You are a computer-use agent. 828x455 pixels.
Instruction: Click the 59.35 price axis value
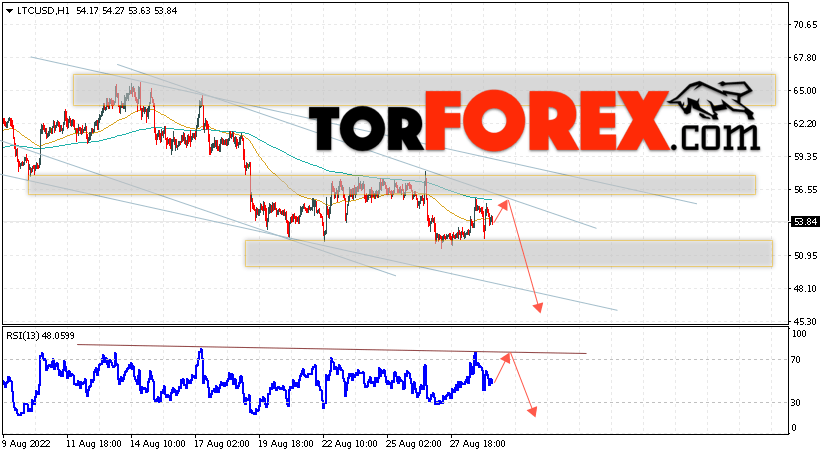pyautogui.click(x=805, y=157)
